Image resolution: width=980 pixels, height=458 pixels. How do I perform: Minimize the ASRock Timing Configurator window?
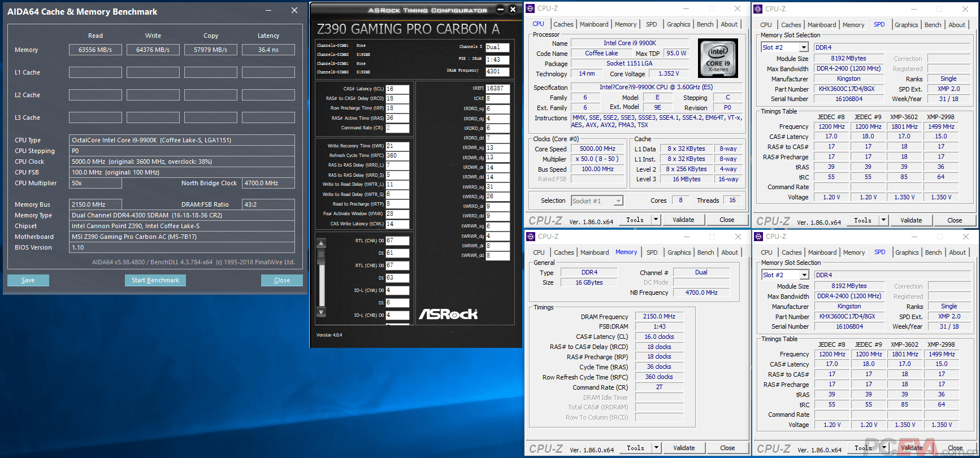pos(500,9)
